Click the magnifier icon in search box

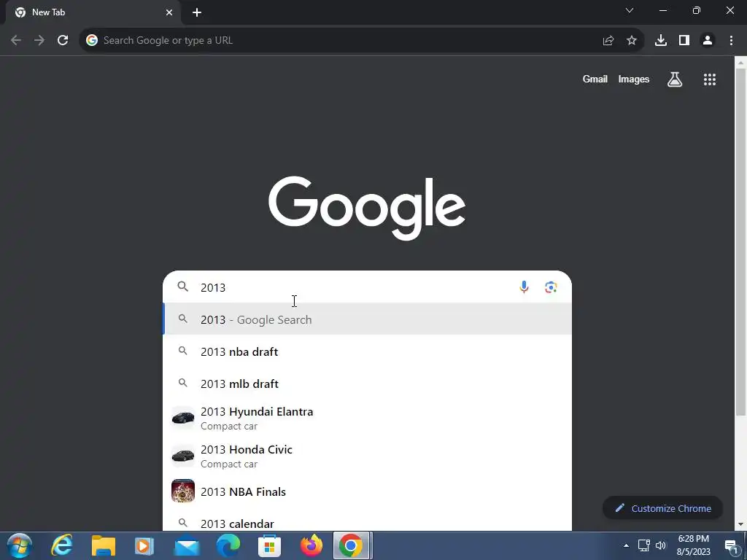click(183, 287)
